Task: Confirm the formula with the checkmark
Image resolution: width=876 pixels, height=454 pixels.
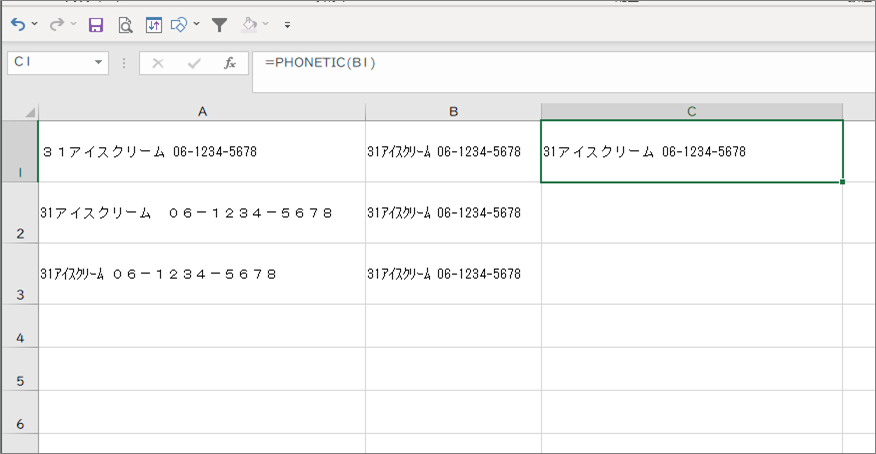Action: point(194,63)
